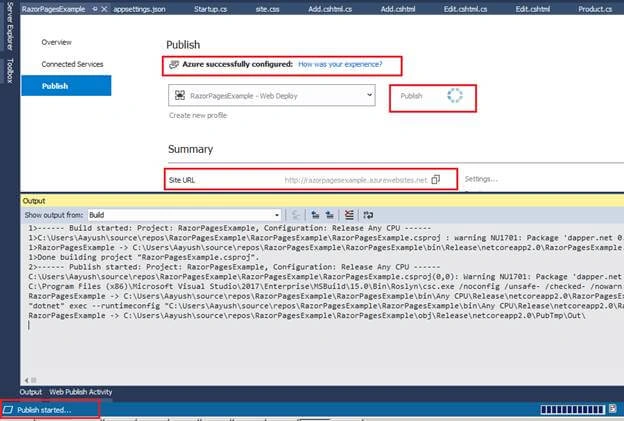Click the 'Build started' line in the output

coord(230,228)
